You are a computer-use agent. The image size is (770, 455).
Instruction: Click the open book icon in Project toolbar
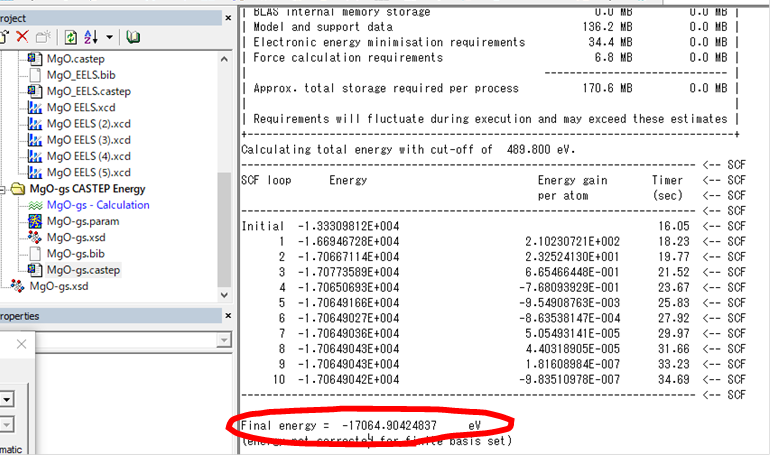[133, 37]
